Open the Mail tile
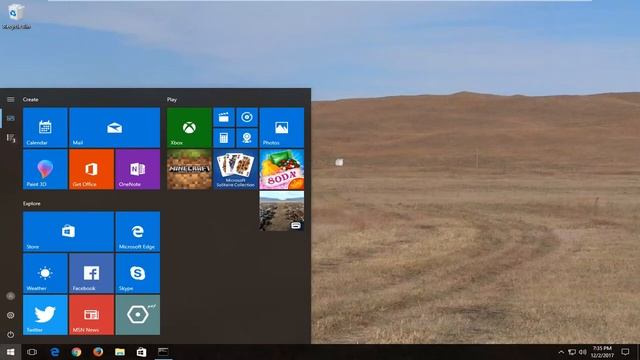The width and height of the screenshot is (640, 360). [115, 127]
